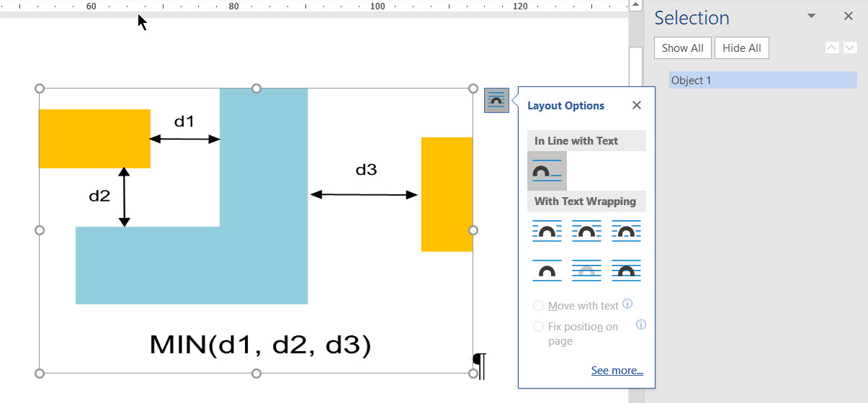Viewport: 868px width, 403px height.
Task: Click the bottom-left resize handle of picture
Action: point(40,373)
